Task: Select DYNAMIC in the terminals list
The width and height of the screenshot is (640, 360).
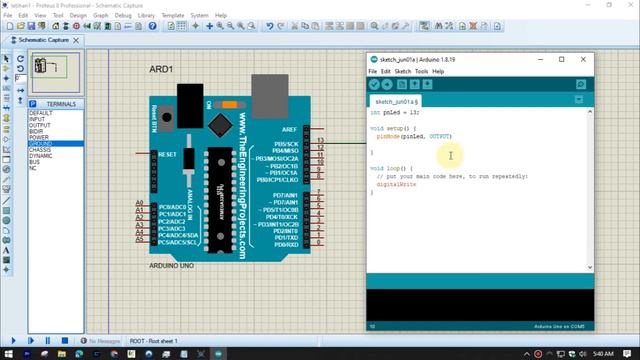Action: click(x=56, y=156)
